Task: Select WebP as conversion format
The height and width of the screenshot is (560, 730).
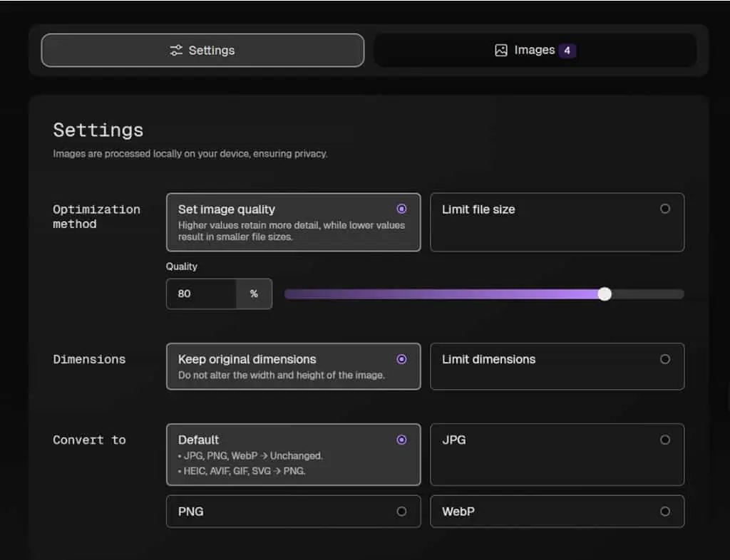Action: 557,511
